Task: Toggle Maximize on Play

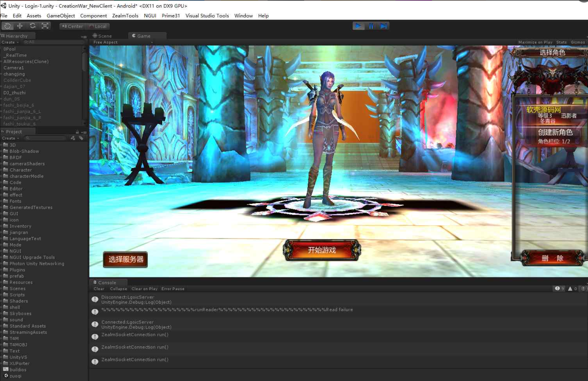Action: point(535,42)
